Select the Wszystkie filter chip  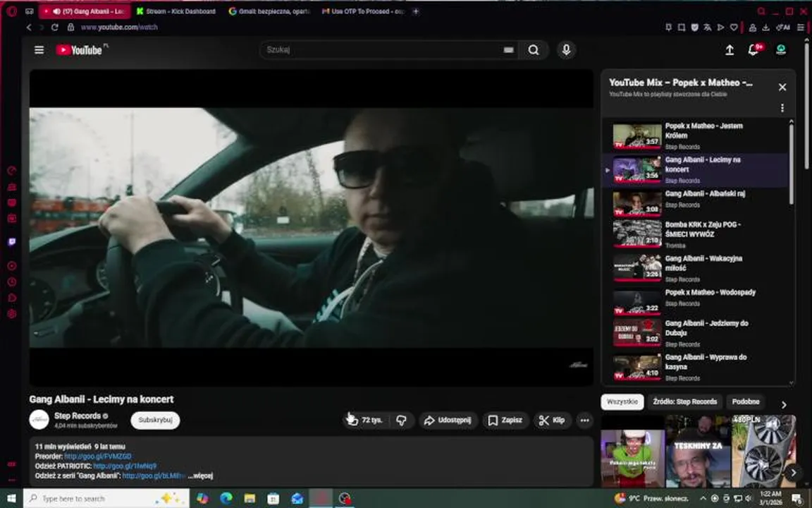[x=622, y=401]
